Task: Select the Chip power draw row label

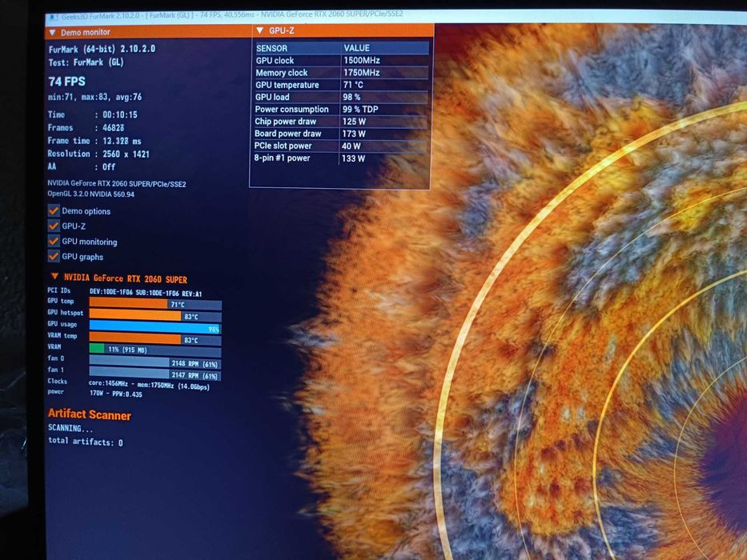Action: [x=285, y=122]
